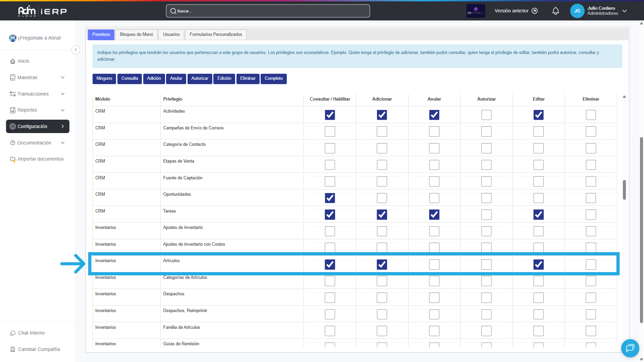Click the Importar documentos folder icon
This screenshot has width=644, height=362.
(13, 159)
